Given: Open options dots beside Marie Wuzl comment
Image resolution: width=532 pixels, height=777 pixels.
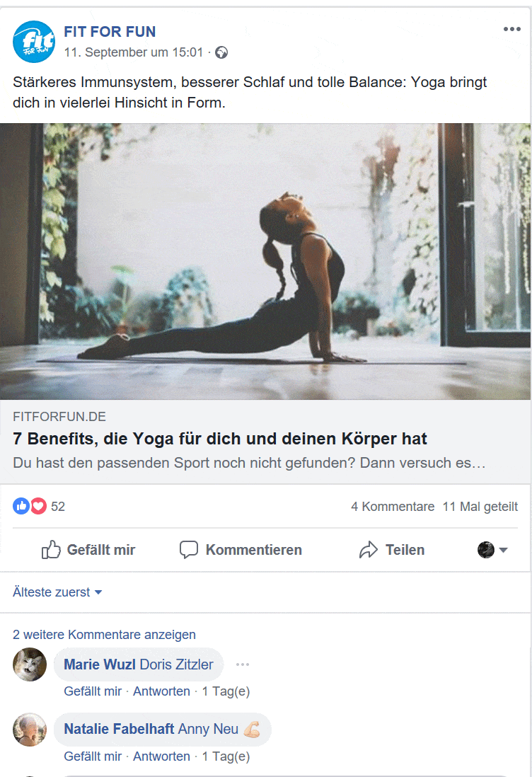Looking at the screenshot, I should click(x=242, y=664).
